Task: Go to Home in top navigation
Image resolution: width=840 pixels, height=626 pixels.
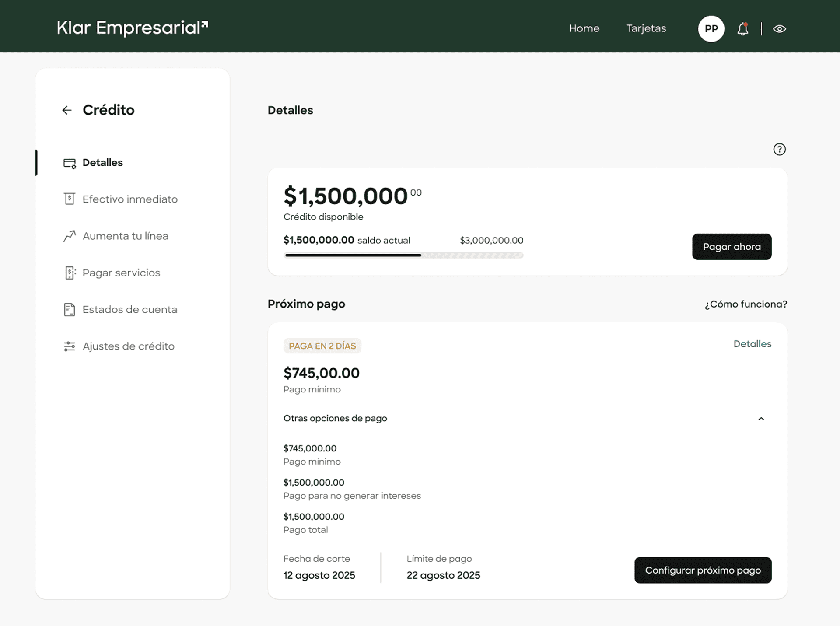Action: point(584,29)
